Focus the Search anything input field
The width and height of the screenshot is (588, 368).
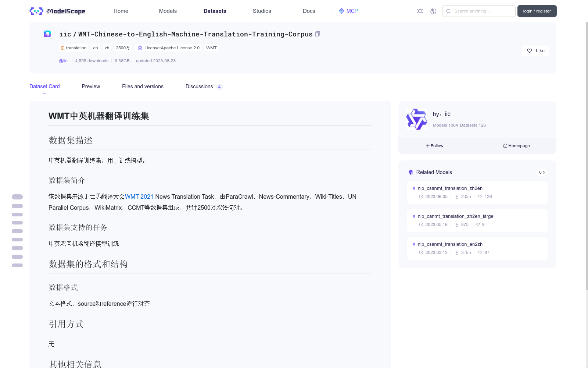(479, 11)
